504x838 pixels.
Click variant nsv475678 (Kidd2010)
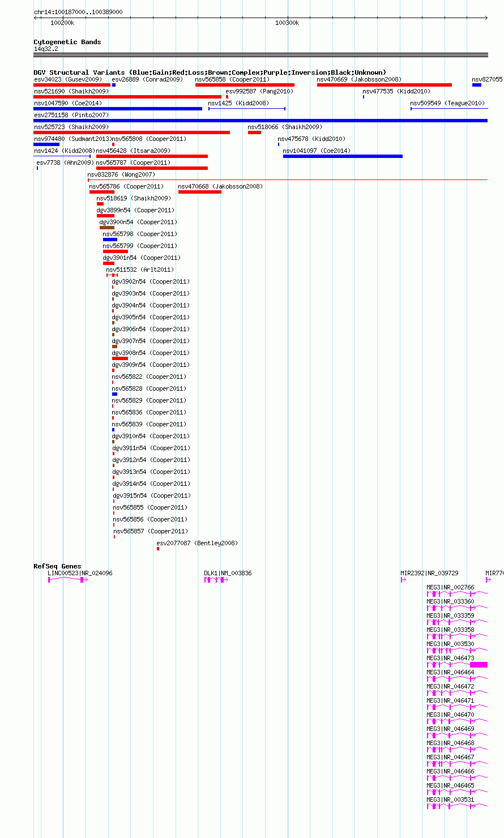click(311, 139)
